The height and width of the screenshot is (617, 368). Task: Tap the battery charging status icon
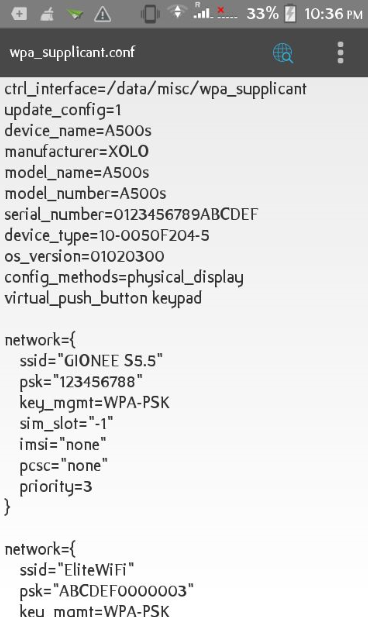[x=290, y=14]
